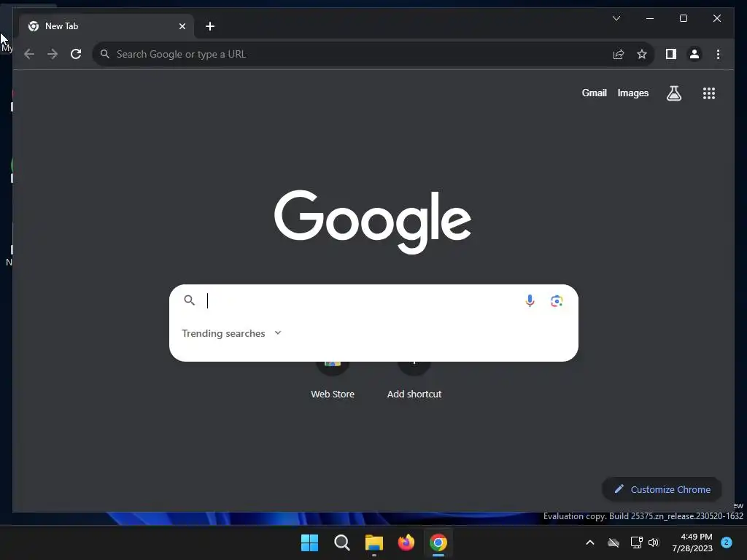
Task: Open the Web Store shortcut
Action: coord(333,380)
